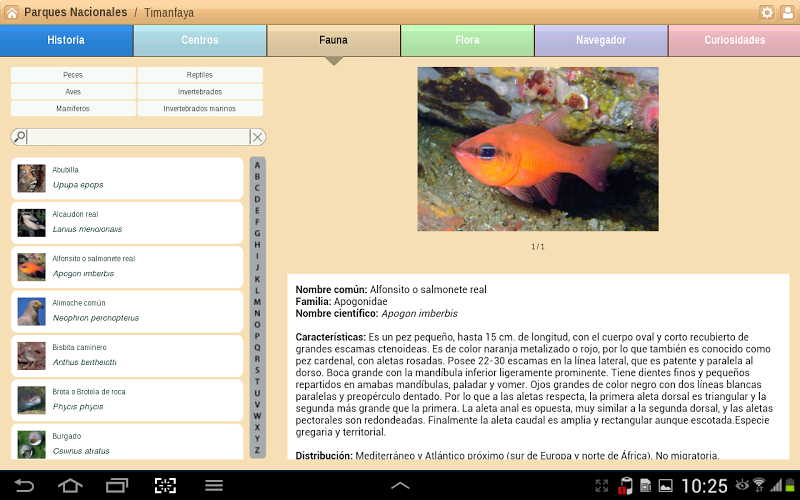Filter fauna by Aves
Viewport: 800px width, 500px height.
tap(73, 92)
